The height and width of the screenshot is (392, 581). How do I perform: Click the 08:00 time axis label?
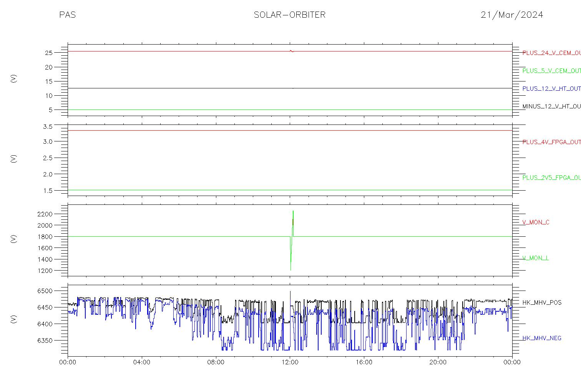[216, 362]
